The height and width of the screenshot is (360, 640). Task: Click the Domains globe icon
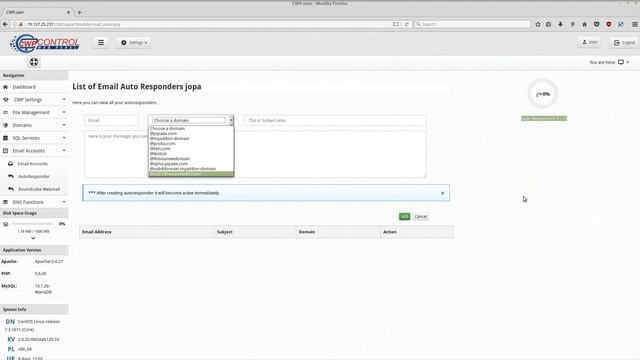(5, 125)
